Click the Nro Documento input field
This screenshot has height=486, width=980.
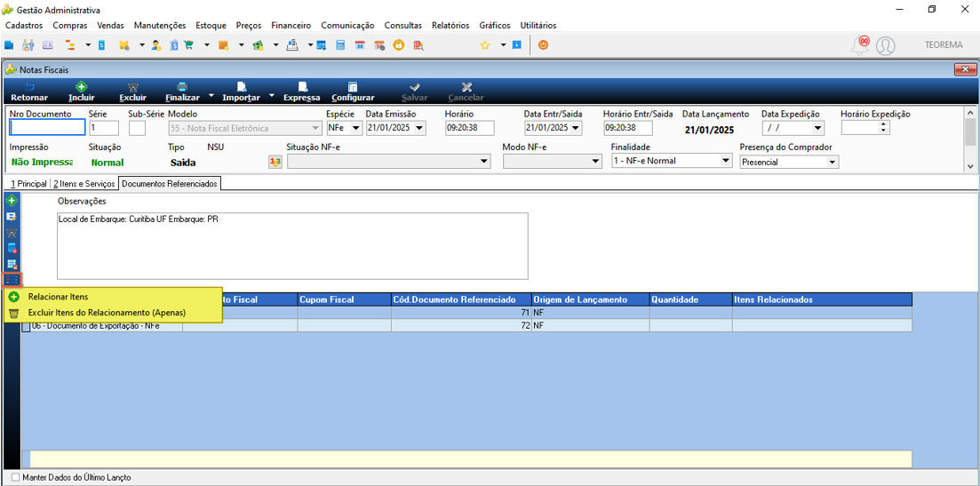[47, 127]
